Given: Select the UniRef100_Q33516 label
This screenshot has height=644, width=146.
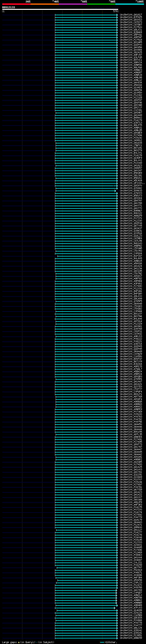Looking at the screenshot, I should click(131, 233).
